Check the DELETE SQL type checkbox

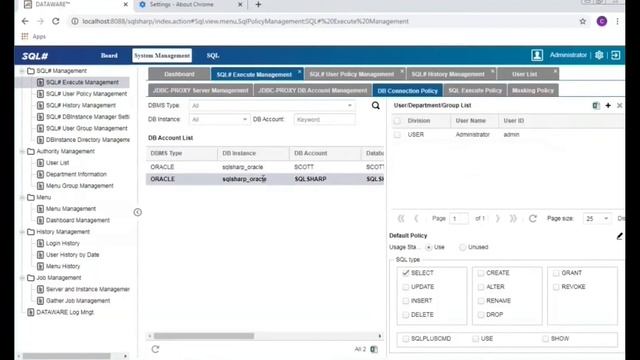pos(405,315)
